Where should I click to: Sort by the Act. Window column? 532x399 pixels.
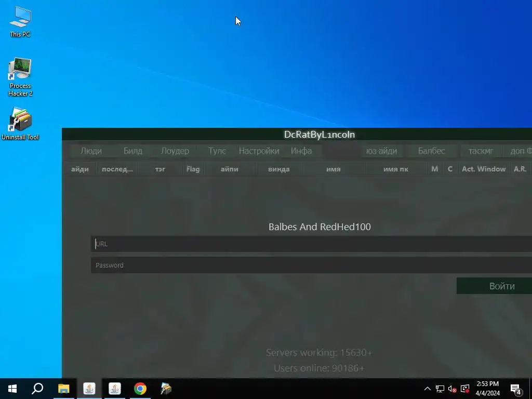(x=484, y=169)
